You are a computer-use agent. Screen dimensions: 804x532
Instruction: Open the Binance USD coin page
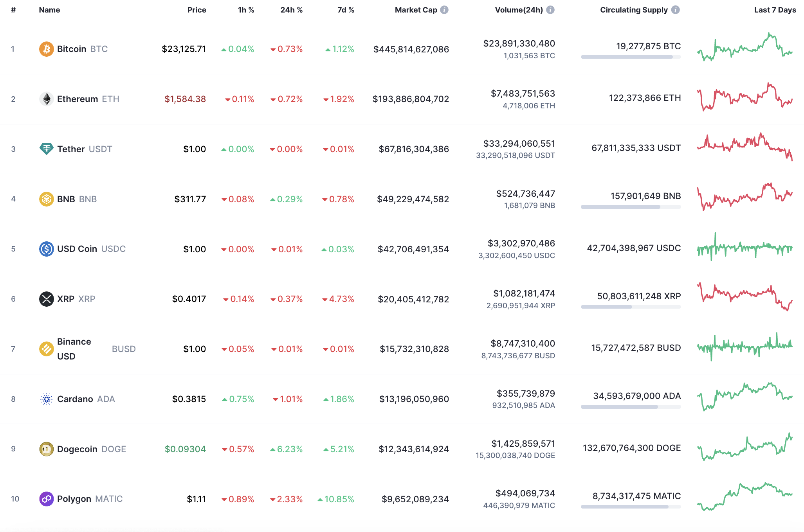click(x=74, y=349)
